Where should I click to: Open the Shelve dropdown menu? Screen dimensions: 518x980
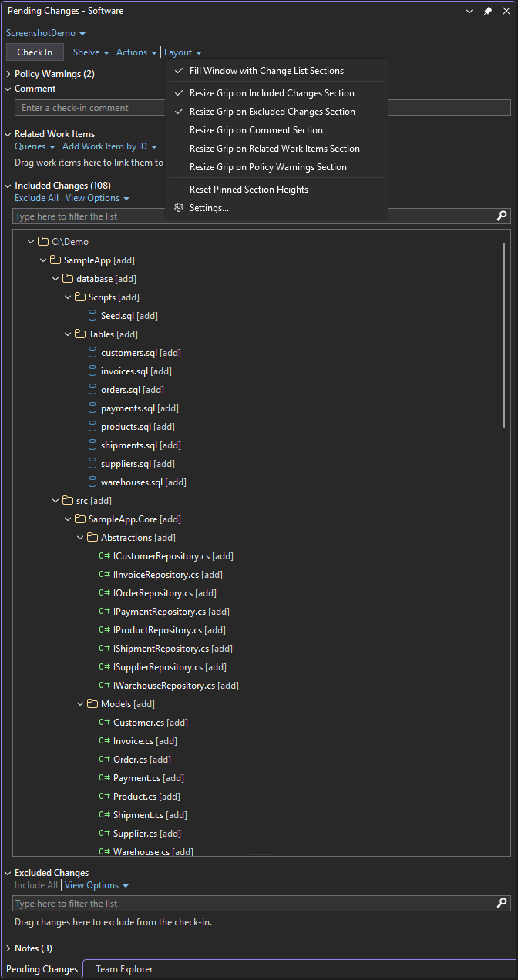tap(91, 52)
